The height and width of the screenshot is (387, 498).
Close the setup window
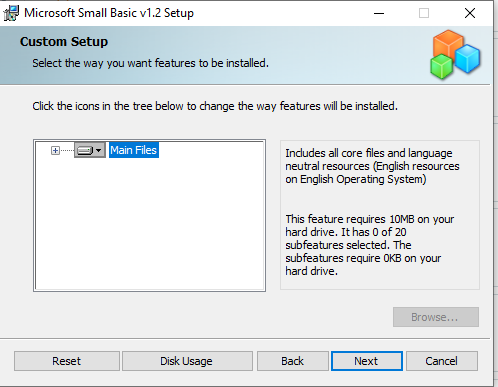(470, 13)
